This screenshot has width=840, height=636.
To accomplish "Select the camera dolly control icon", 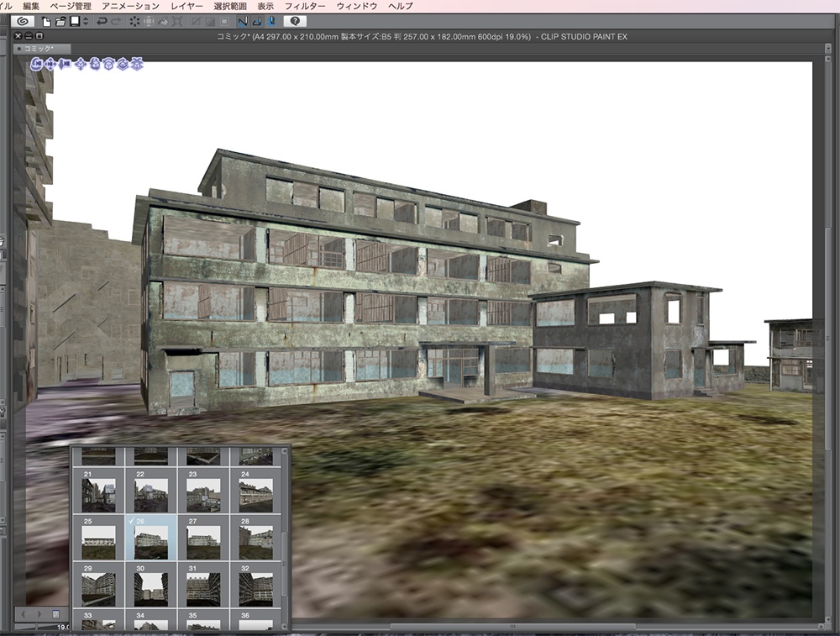I will coord(65,65).
